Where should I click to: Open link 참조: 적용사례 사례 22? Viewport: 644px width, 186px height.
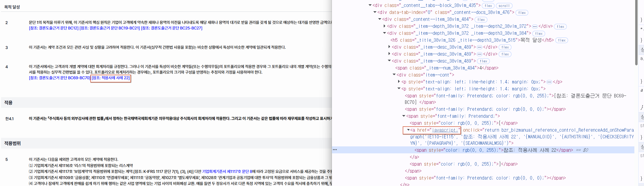tap(111, 78)
